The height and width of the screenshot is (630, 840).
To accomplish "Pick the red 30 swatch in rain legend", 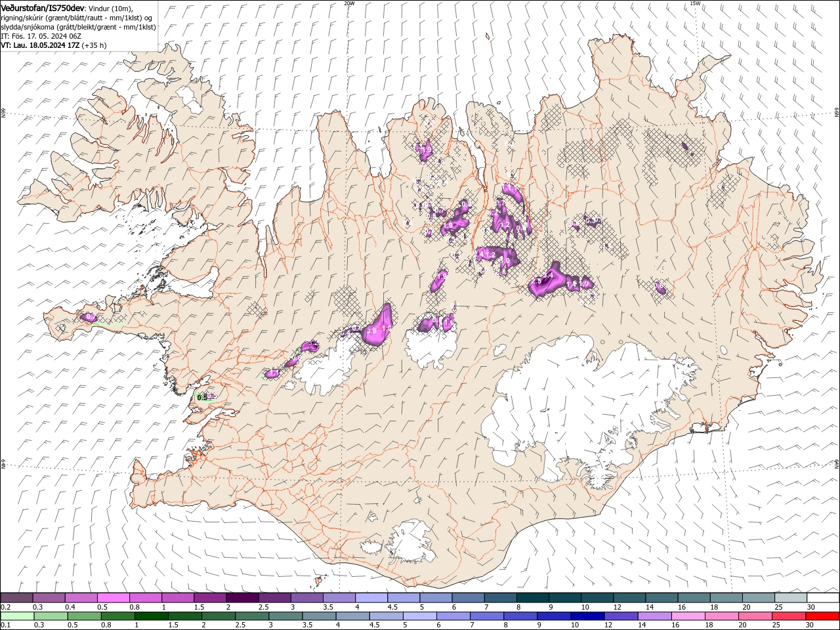I will pos(823,616).
